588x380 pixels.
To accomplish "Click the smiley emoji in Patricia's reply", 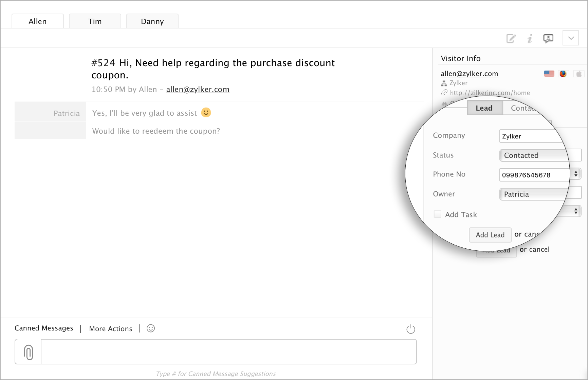I will point(206,112).
